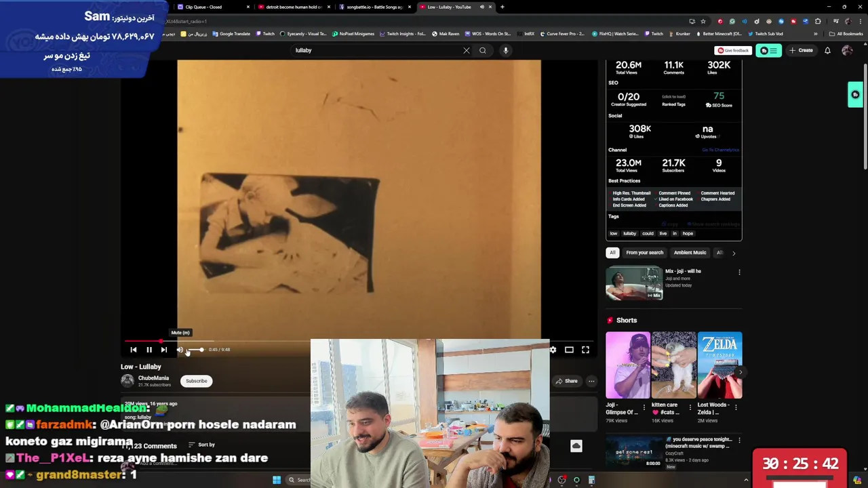Screen dimensions: 868x488
Task: Open the Mak Raven bookmark
Action: coord(446,34)
